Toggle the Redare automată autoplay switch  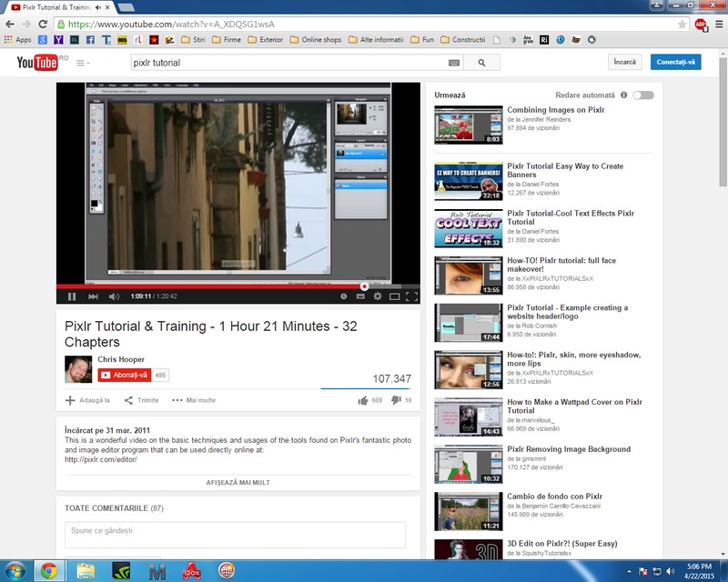643,95
